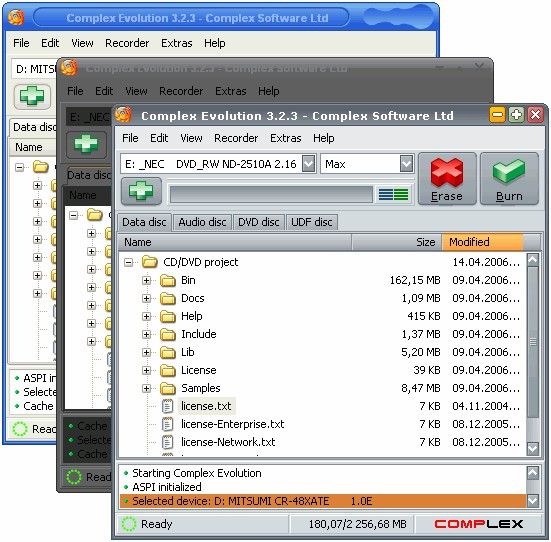Open the recorder drive dropdown E: _NEC
Image resolution: width=551 pixels, height=542 pixels.
point(309,164)
